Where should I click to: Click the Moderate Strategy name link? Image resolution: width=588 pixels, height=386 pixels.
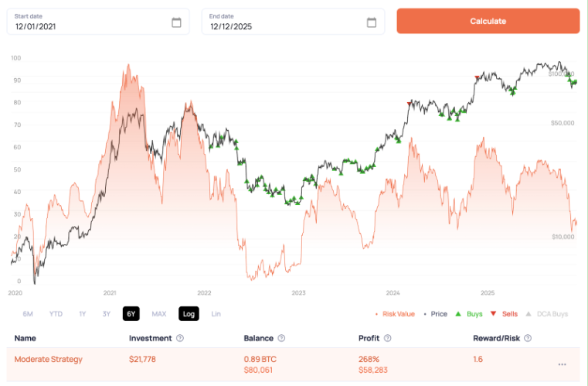(x=49, y=359)
